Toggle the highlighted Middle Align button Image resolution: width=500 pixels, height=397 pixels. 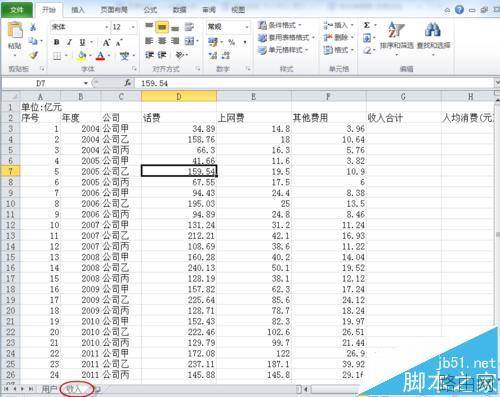click(162, 27)
